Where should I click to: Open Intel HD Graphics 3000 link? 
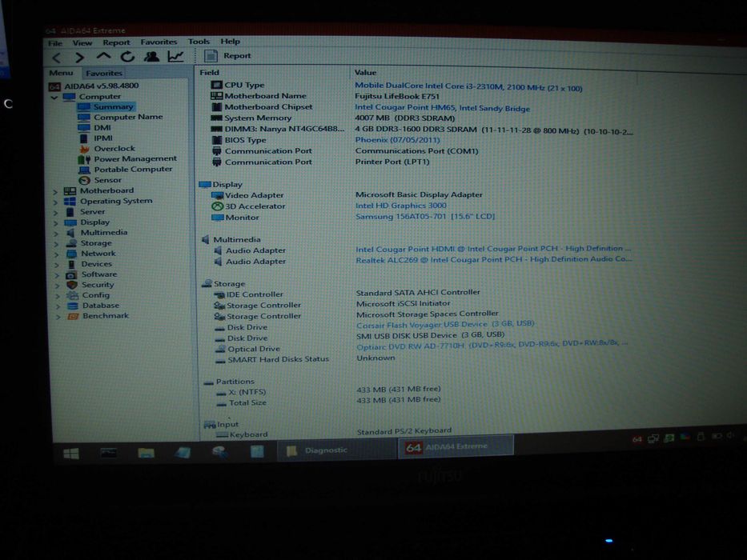pyautogui.click(x=400, y=206)
